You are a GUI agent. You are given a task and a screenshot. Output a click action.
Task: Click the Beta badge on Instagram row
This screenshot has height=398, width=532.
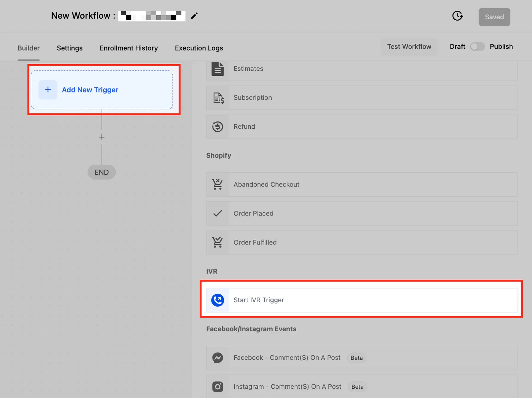pos(357,387)
